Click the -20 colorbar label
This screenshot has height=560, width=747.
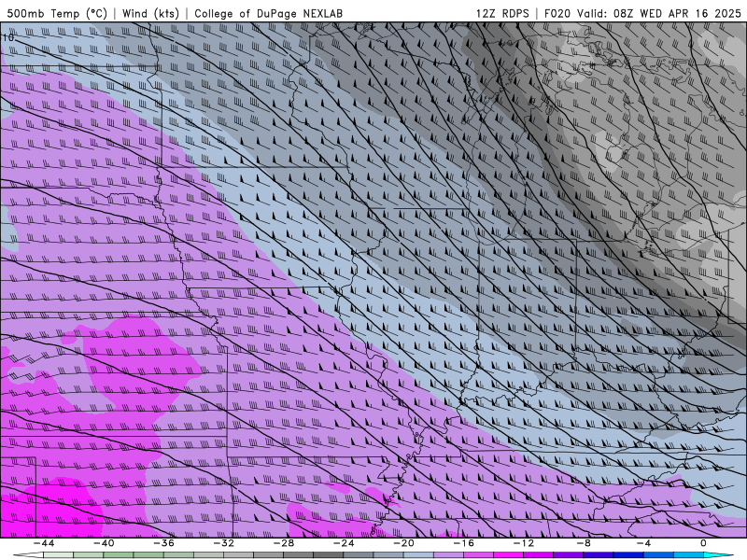click(x=403, y=543)
